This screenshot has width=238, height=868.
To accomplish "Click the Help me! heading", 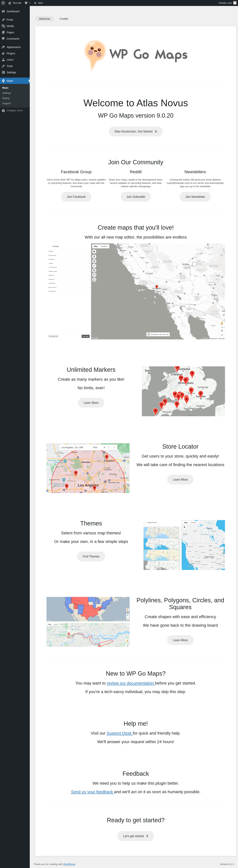I will coord(136,724).
